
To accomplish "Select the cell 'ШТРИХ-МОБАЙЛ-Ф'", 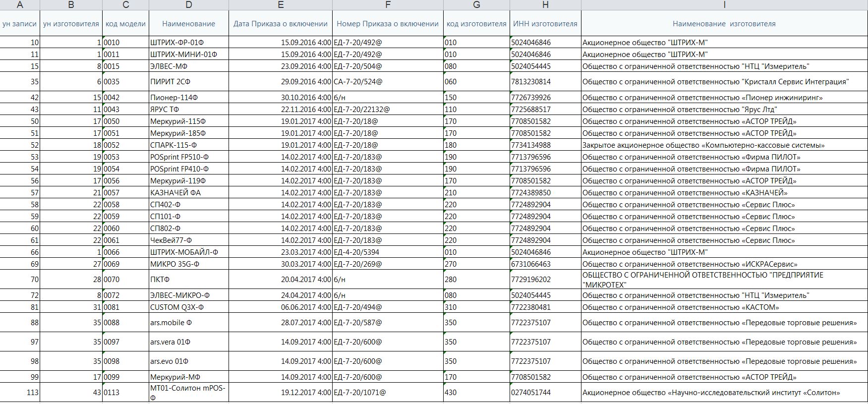I will [189, 252].
